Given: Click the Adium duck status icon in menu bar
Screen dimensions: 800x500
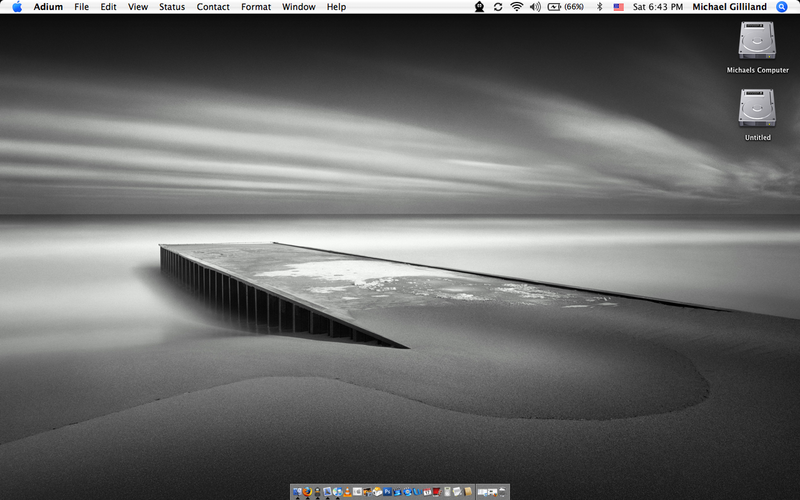Looking at the screenshot, I should [479, 7].
